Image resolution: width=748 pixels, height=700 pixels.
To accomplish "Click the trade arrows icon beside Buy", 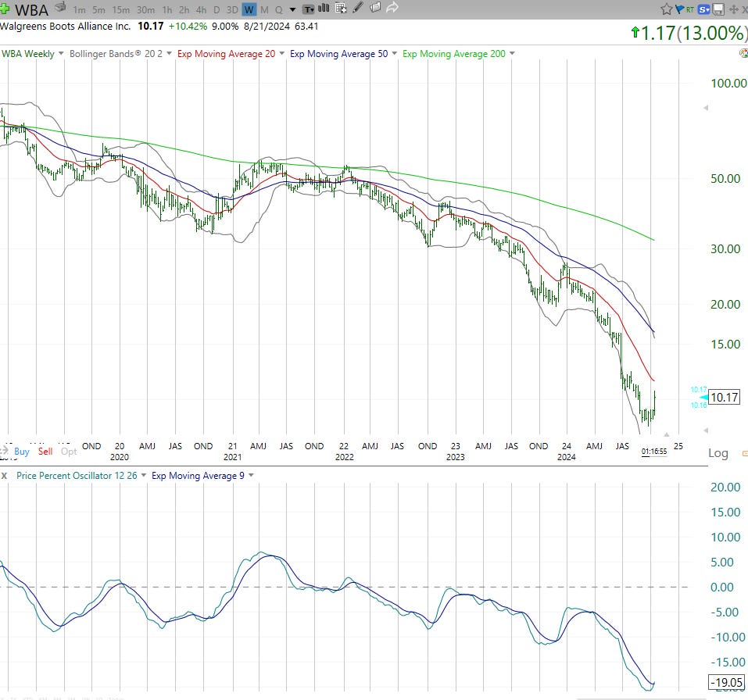I will 4,451.
